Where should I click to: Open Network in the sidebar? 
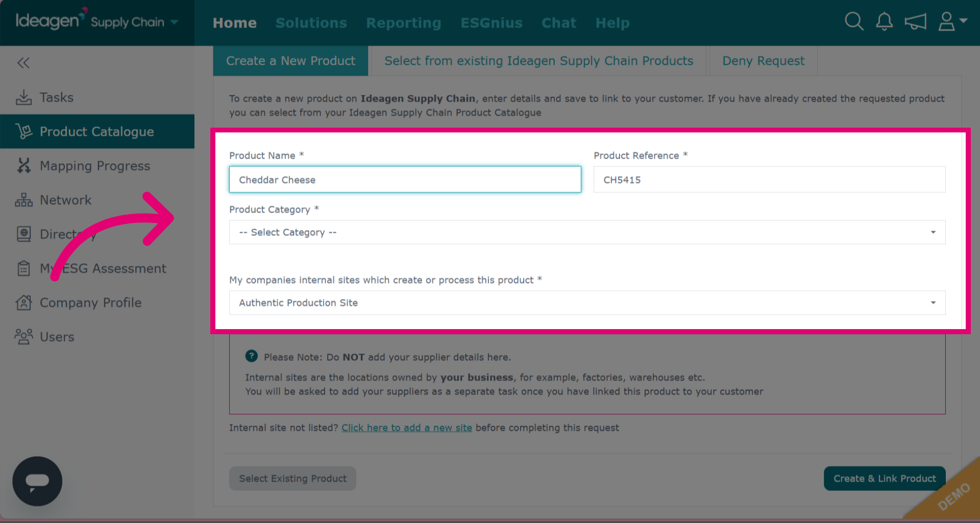pos(97,200)
